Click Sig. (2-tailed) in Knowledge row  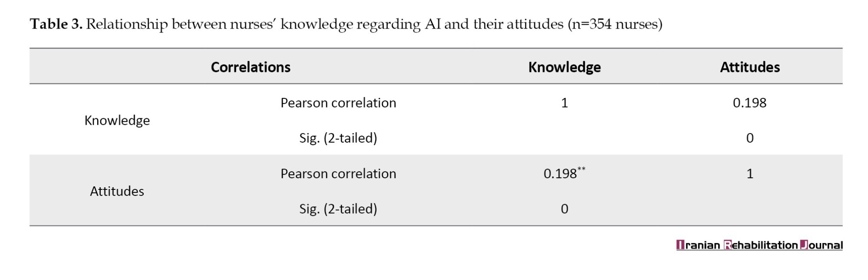[338, 138]
